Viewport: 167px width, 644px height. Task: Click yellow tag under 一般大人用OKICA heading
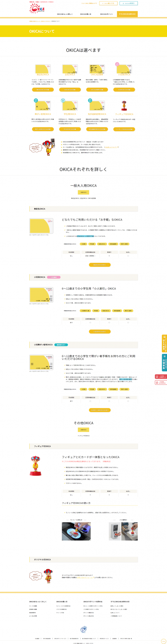(83, 192)
